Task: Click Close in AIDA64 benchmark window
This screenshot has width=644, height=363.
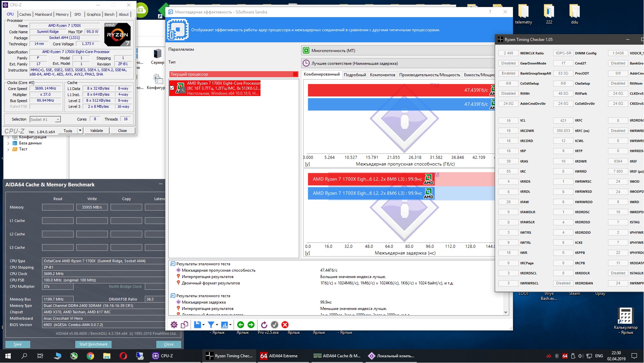Action: pyautogui.click(x=169, y=344)
